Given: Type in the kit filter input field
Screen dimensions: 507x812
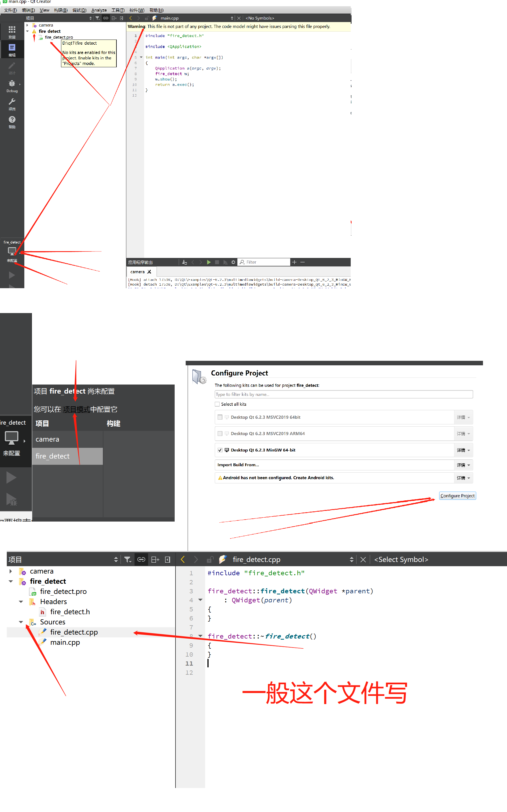Looking at the screenshot, I should pos(344,394).
